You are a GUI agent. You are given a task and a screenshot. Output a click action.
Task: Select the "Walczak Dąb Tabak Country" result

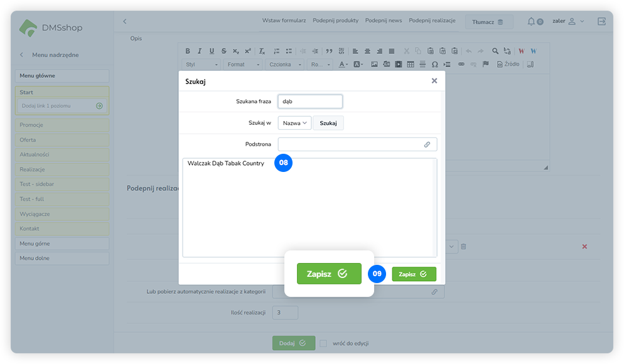(226, 164)
